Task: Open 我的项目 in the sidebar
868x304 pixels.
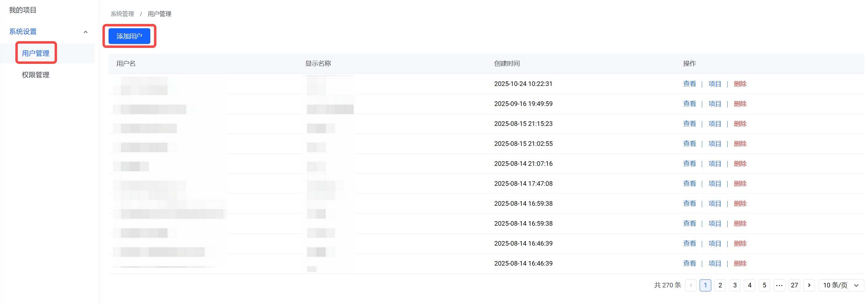Action: [23, 10]
